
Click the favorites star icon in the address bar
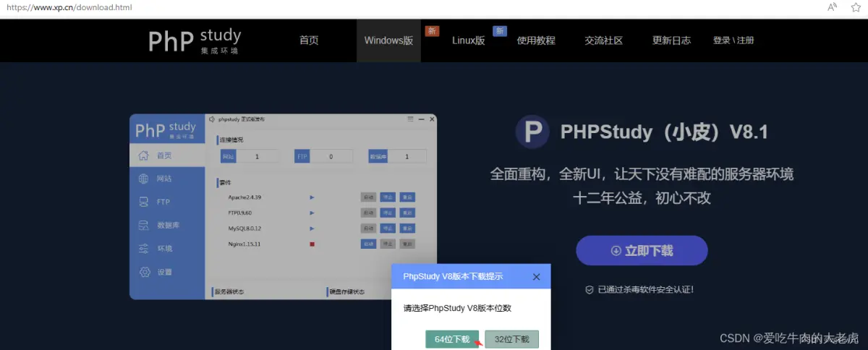[x=857, y=7]
